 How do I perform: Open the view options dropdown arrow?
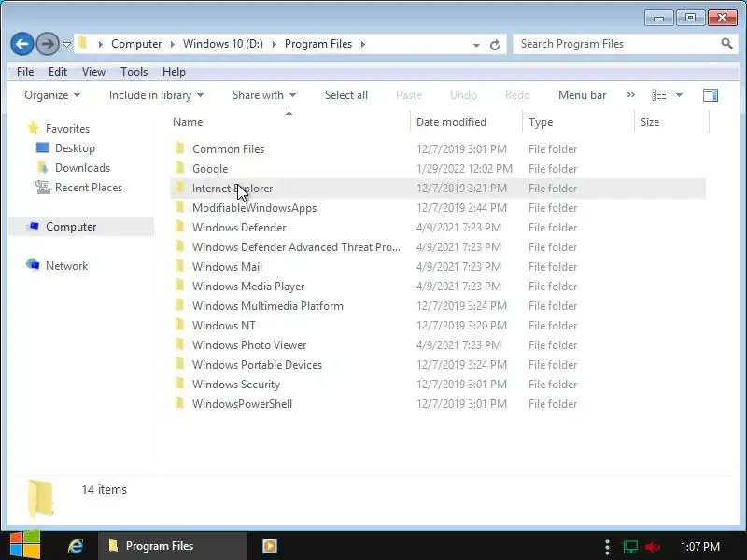680,95
